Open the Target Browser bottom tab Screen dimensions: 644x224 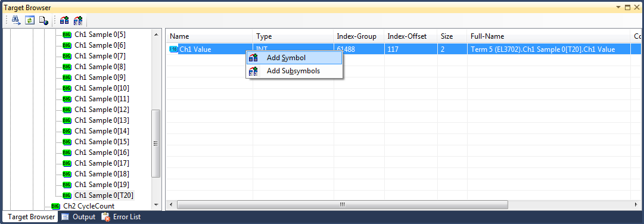pyautogui.click(x=31, y=217)
